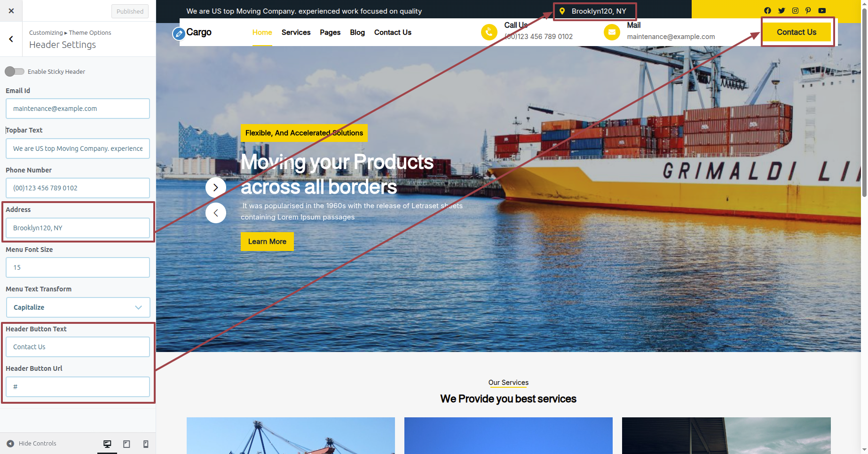Click the pencil edit shortcut beside Cargo logo
868x454 pixels.
[179, 34]
